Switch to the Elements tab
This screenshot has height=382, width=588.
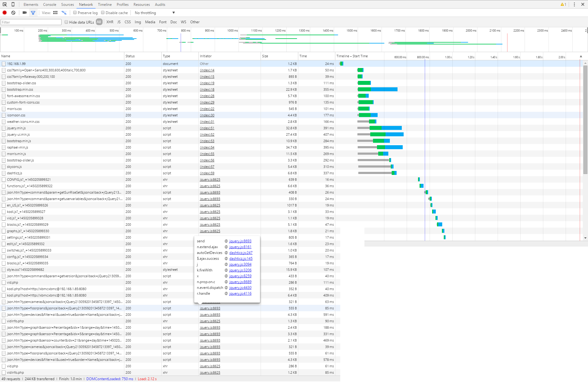31,4
